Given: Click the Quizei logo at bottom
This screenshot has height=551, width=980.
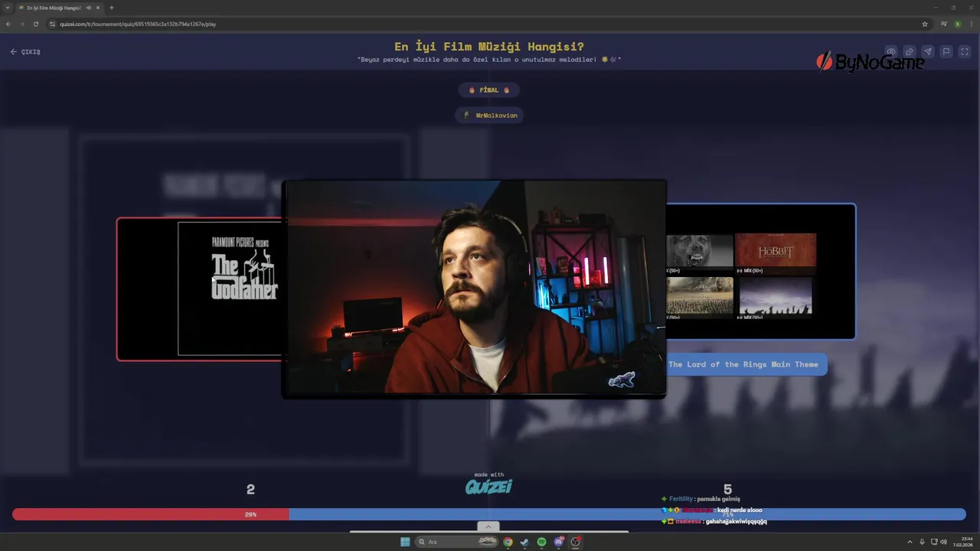Looking at the screenshot, I should (488, 486).
